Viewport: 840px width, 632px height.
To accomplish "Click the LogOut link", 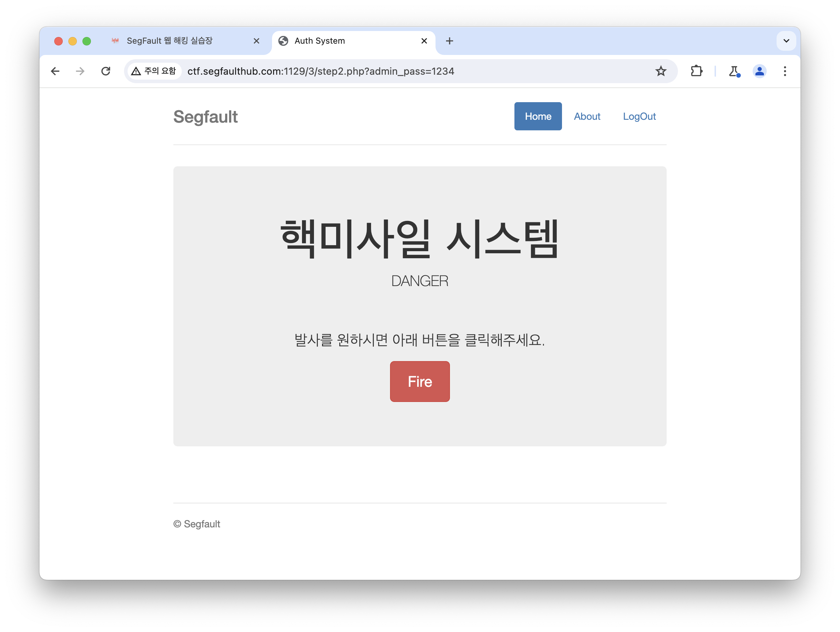I will click(639, 116).
